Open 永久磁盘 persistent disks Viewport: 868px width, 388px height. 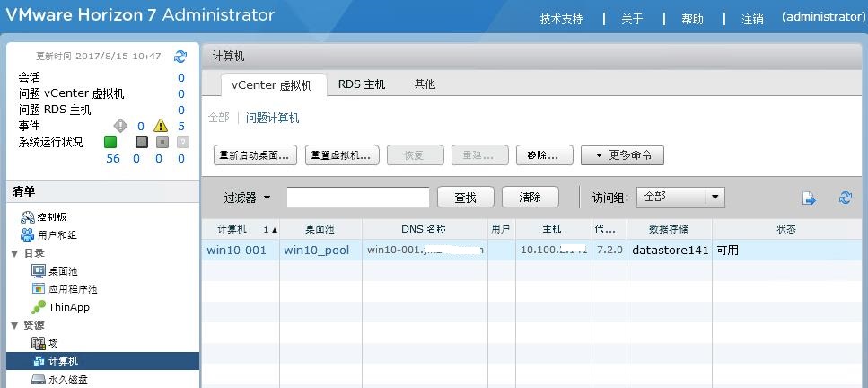[60, 379]
